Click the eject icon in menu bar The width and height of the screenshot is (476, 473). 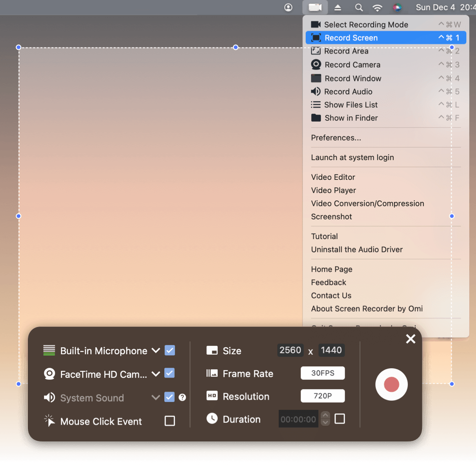tap(338, 7)
